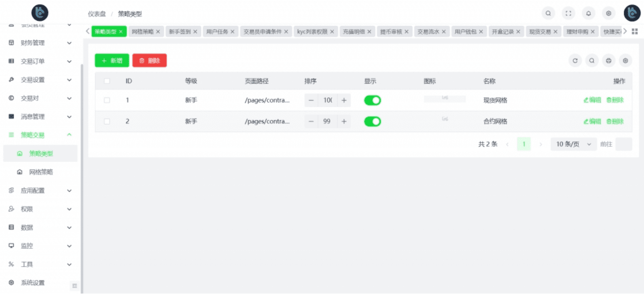Open table search via magnifier icon
Screen dimensions: 644x294
pos(592,60)
